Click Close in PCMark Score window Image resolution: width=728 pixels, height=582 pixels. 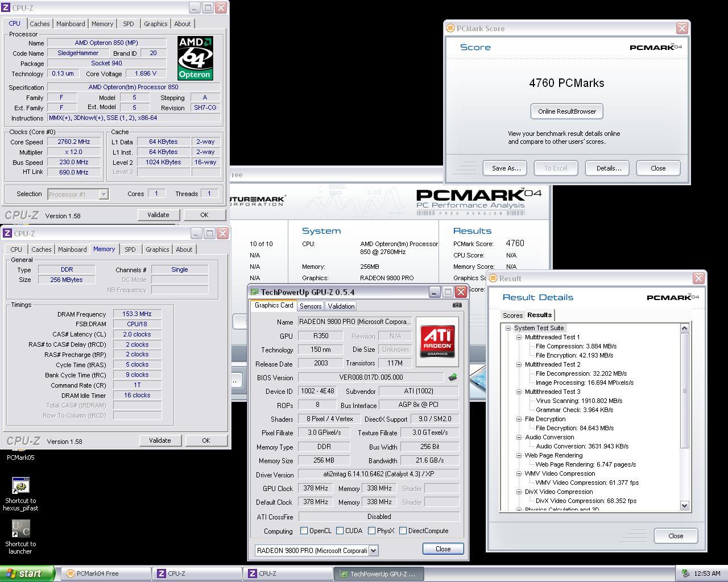pos(658,168)
